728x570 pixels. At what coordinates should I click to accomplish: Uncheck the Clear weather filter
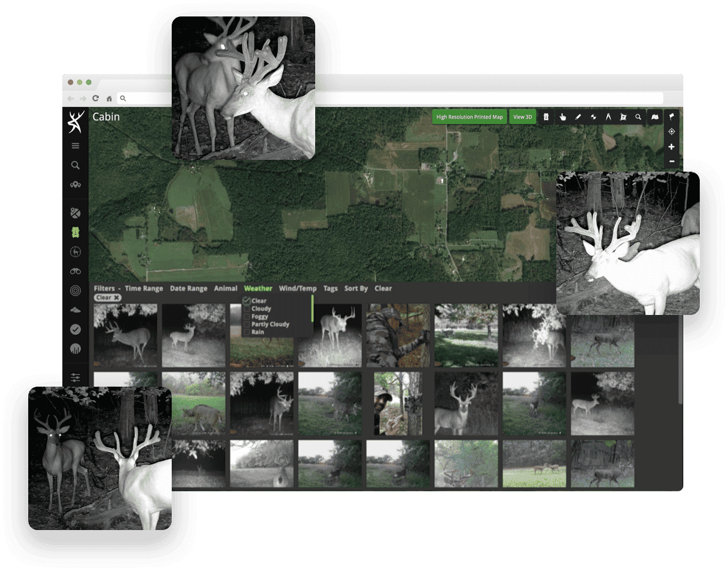(x=246, y=301)
